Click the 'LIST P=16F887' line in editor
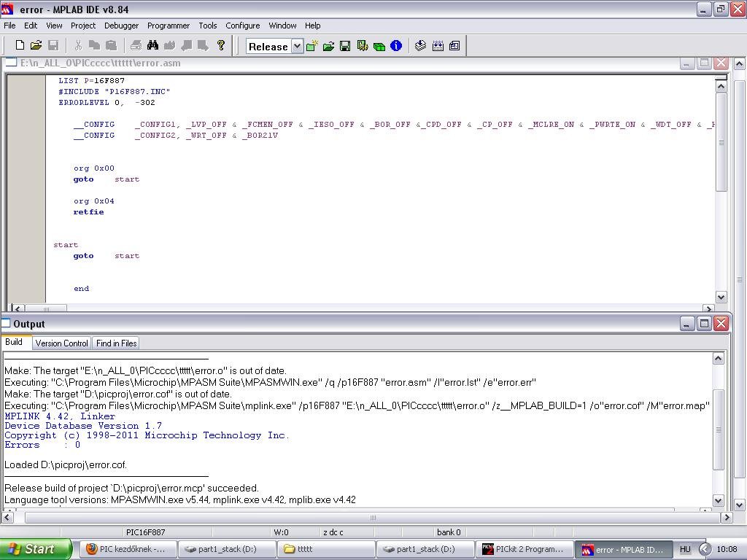 [91, 80]
